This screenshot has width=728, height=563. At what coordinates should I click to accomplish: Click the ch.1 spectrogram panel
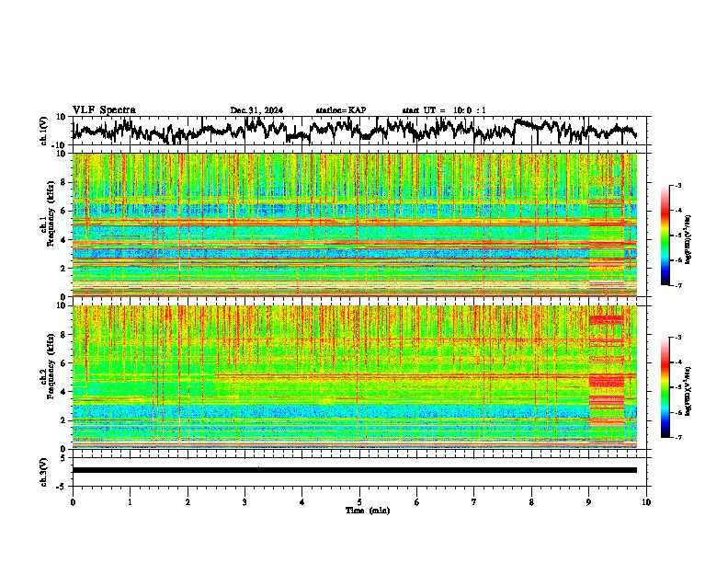[x=354, y=224]
